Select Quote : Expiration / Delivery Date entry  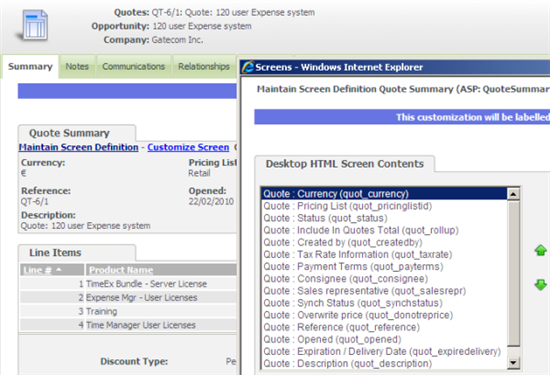[x=384, y=351]
